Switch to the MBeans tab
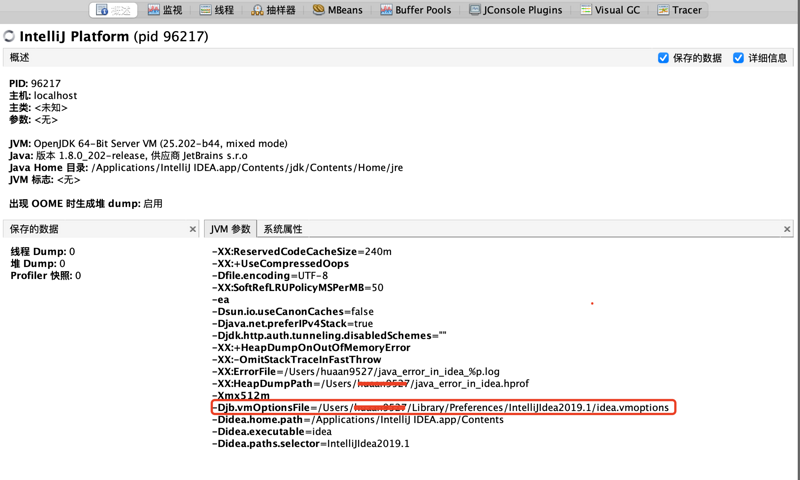800x480 pixels. coord(337,10)
